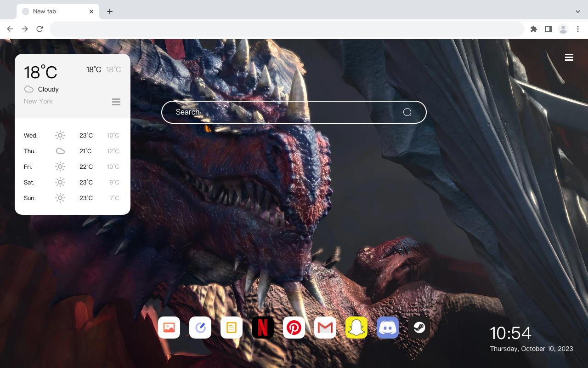Click the cloudy icon in current weather
The width and height of the screenshot is (588, 368).
[x=29, y=89]
